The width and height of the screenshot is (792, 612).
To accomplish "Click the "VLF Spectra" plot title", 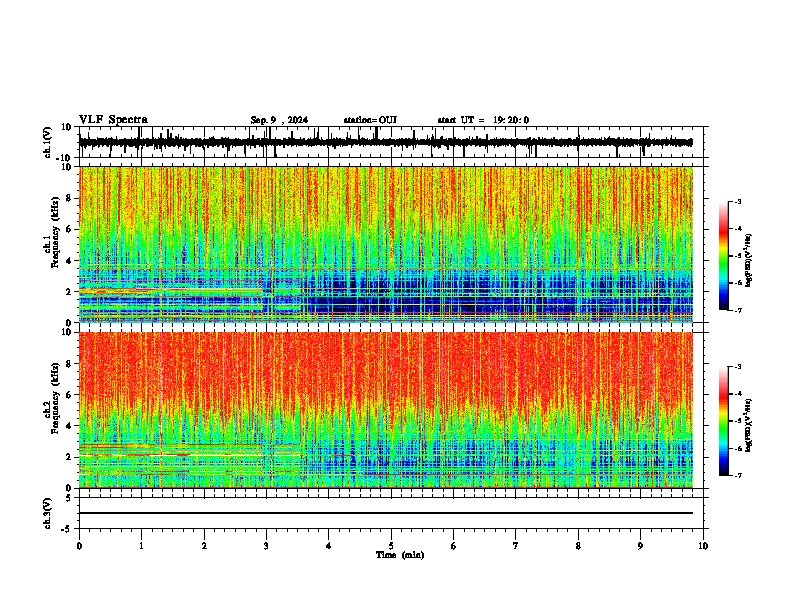I will (x=113, y=120).
